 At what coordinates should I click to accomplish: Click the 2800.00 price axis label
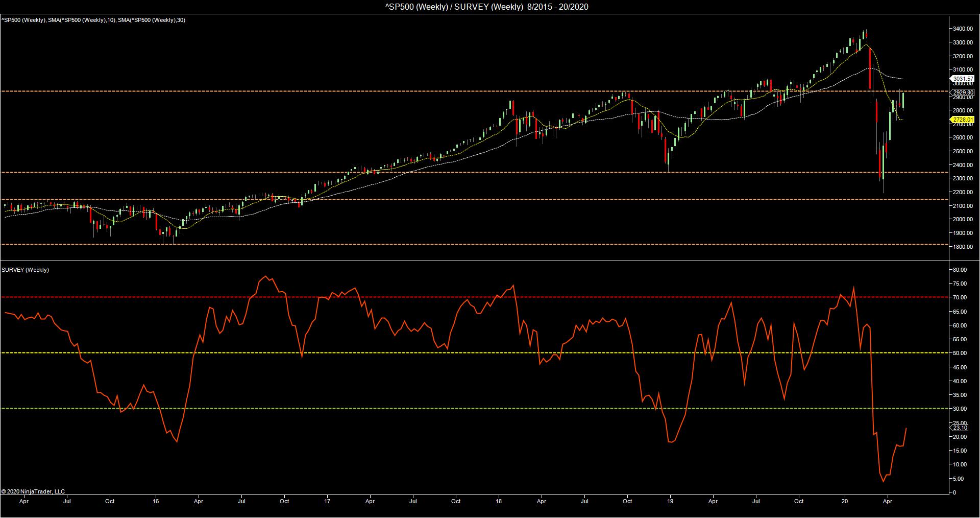point(962,110)
